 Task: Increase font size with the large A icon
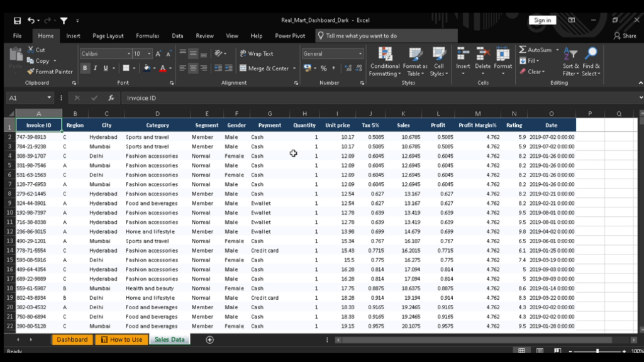[158, 54]
